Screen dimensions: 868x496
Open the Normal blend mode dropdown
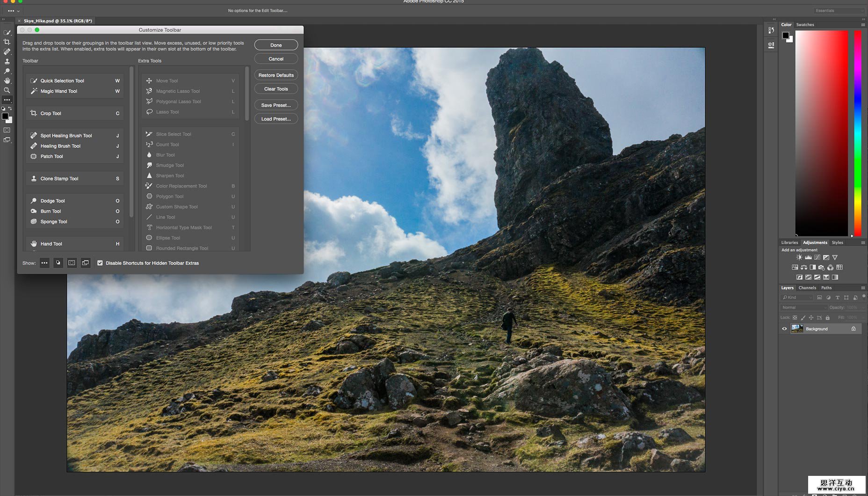click(803, 307)
